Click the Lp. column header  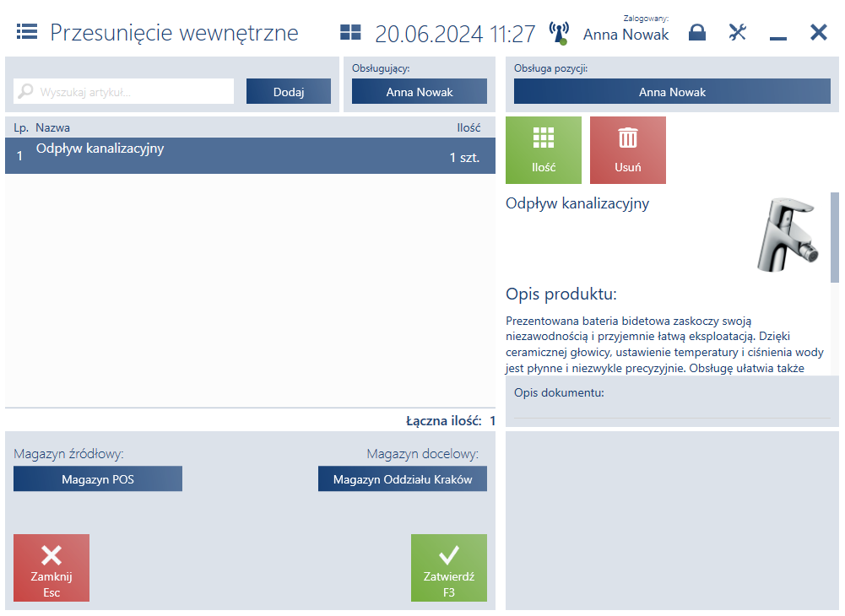point(21,127)
